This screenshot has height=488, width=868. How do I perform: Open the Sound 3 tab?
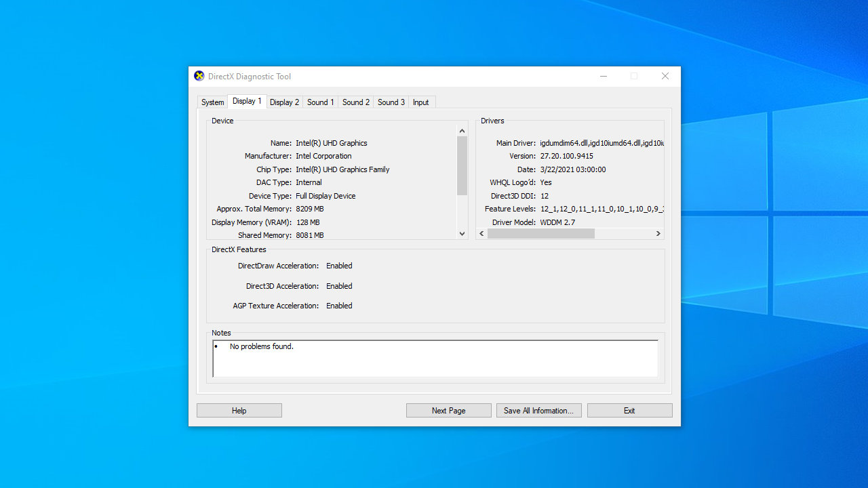tap(391, 102)
